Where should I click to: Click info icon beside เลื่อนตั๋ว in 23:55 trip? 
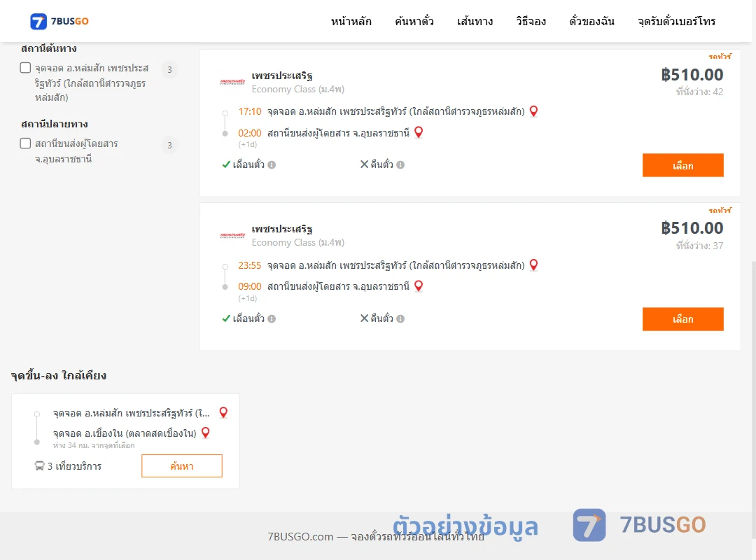tap(272, 318)
